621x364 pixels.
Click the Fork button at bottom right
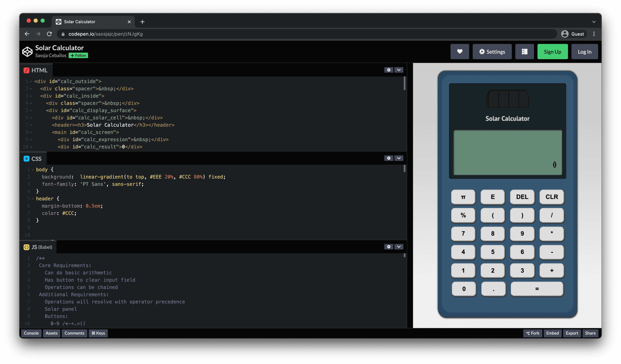pyautogui.click(x=533, y=333)
